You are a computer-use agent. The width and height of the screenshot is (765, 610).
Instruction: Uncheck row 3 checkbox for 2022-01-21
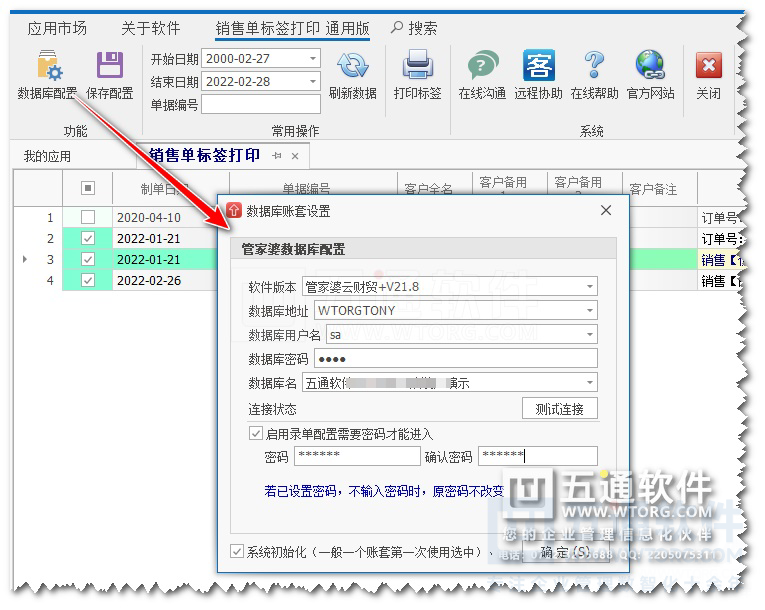coord(88,259)
